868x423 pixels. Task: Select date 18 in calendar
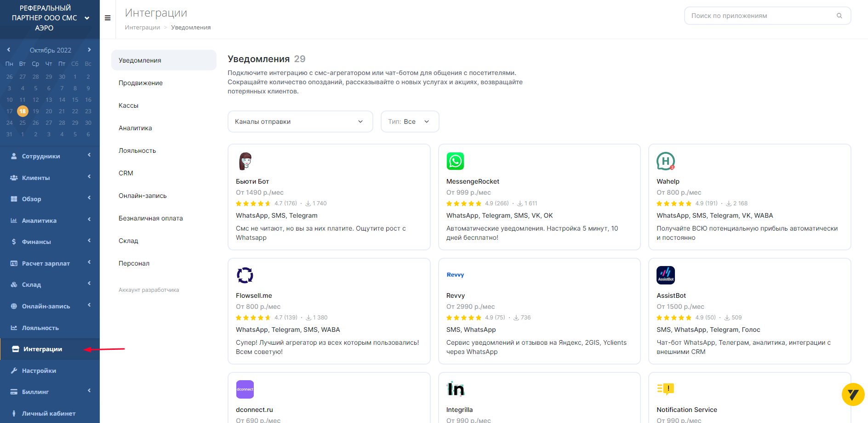tap(23, 111)
